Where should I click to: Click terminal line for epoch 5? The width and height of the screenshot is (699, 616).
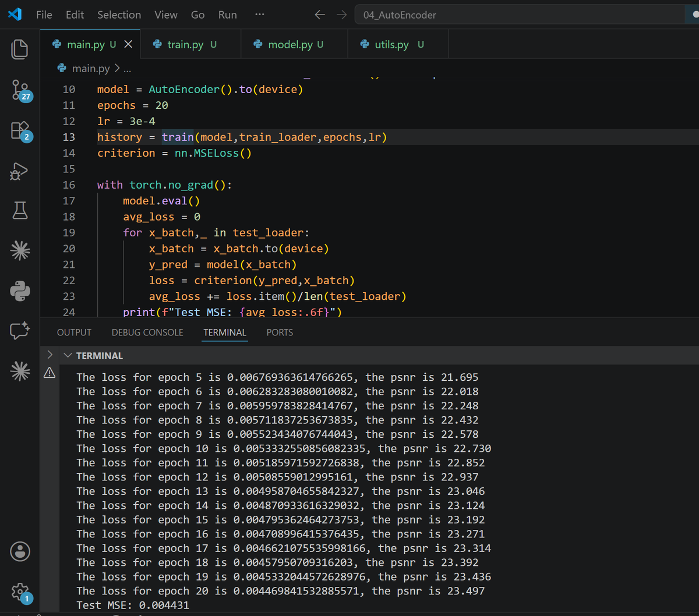click(x=277, y=377)
